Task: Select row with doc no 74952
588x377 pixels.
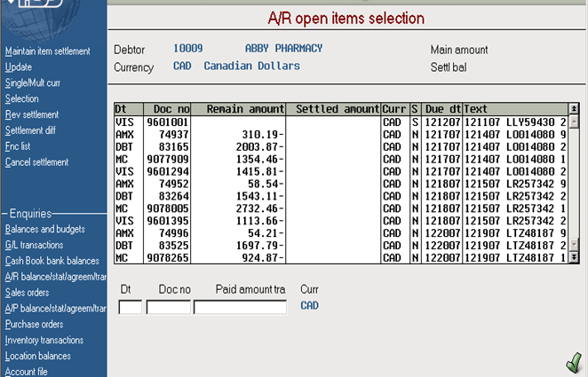Action: coord(341,184)
